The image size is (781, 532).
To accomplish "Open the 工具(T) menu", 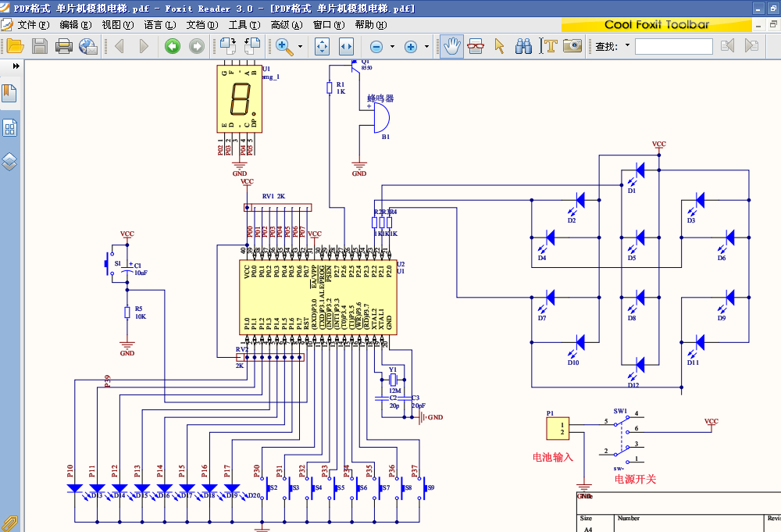I will pos(244,25).
